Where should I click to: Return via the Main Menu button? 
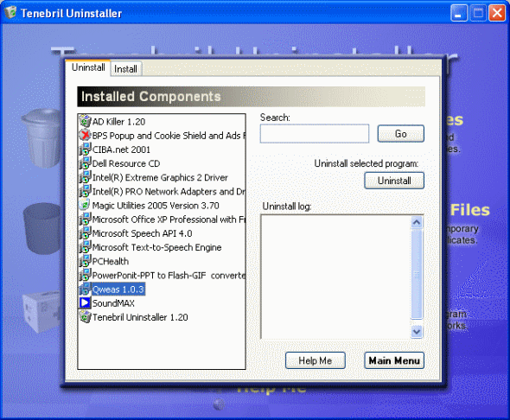click(x=394, y=360)
